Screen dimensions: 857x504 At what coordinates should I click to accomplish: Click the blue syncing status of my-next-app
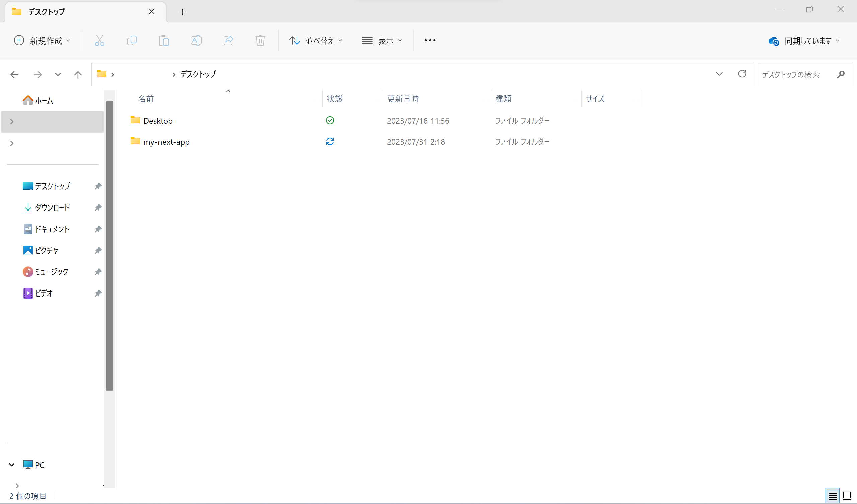[x=330, y=141]
